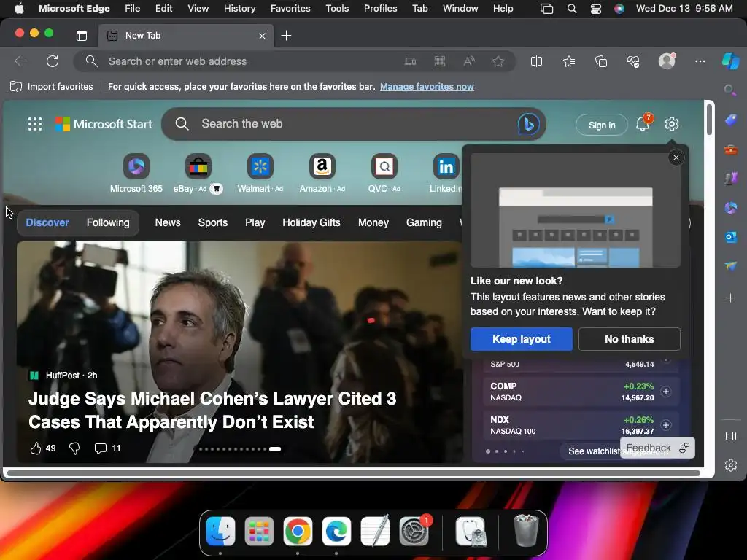Dislike the Michael Cohen article
Image resolution: width=747 pixels, height=560 pixels.
[74, 448]
